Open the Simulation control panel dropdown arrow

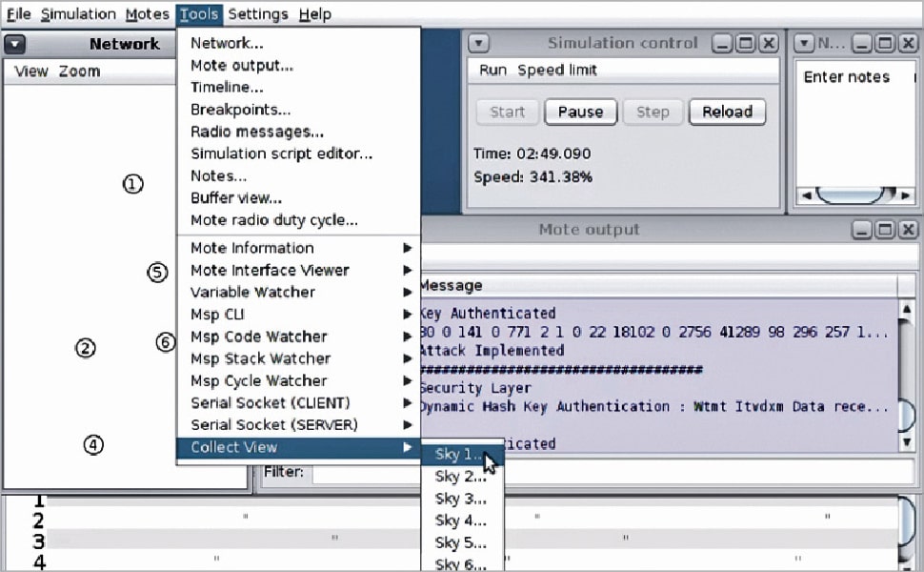click(x=479, y=44)
